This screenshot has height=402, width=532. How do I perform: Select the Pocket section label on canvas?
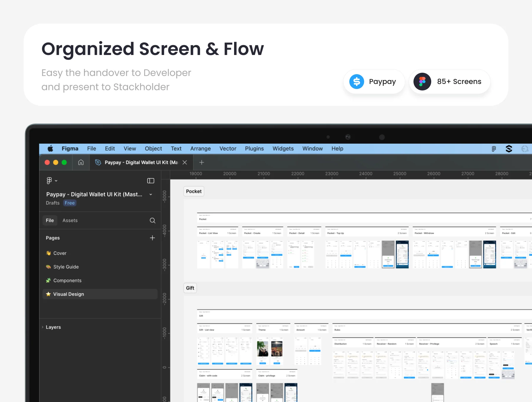click(x=194, y=192)
